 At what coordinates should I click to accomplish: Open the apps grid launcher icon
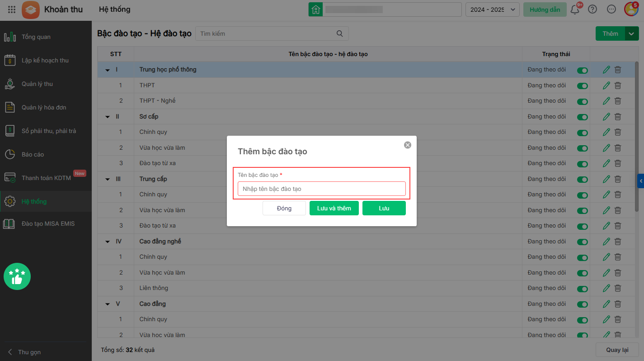tap(12, 9)
